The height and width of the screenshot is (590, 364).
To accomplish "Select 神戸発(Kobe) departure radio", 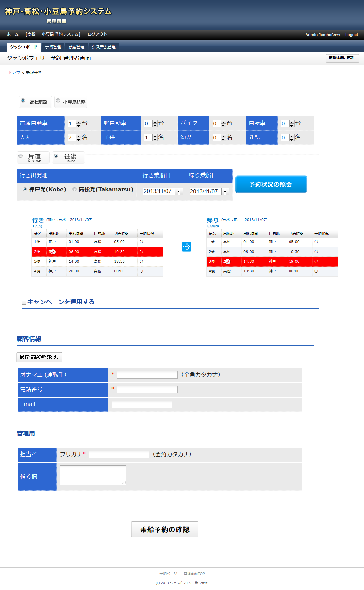I will tap(25, 189).
